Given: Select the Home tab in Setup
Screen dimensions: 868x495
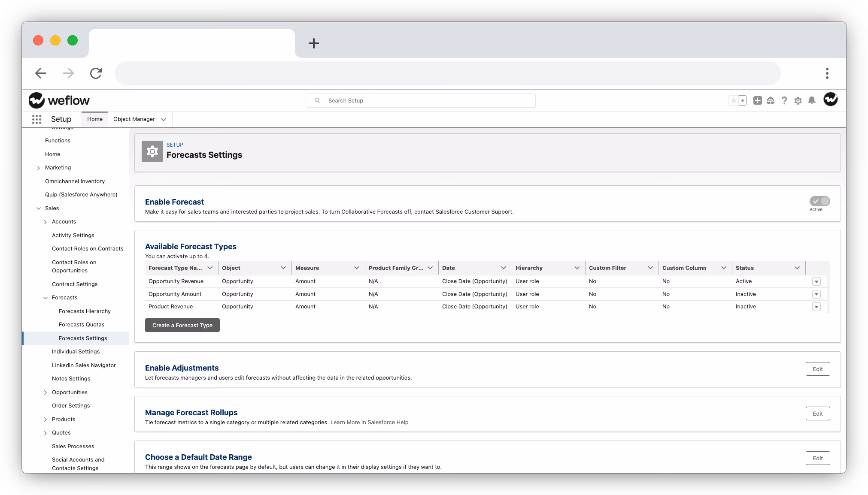Looking at the screenshot, I should click(x=94, y=119).
